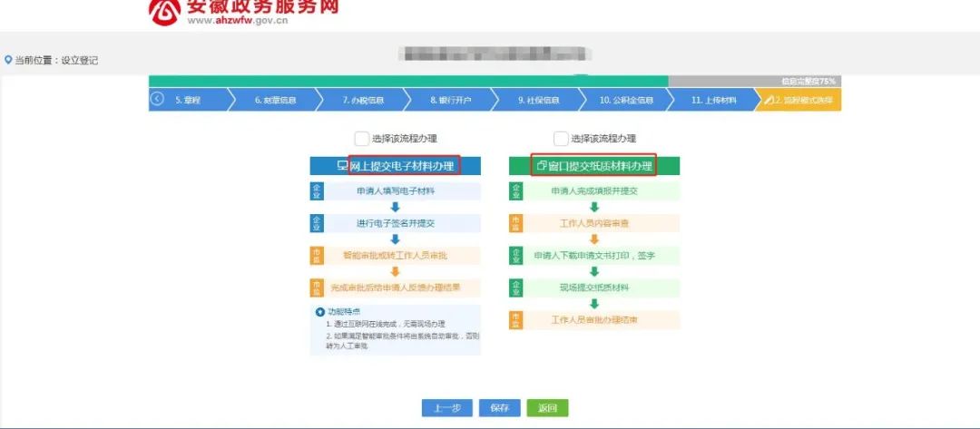Open step 8. 银行开户
The image size is (980, 429).
point(450,100)
